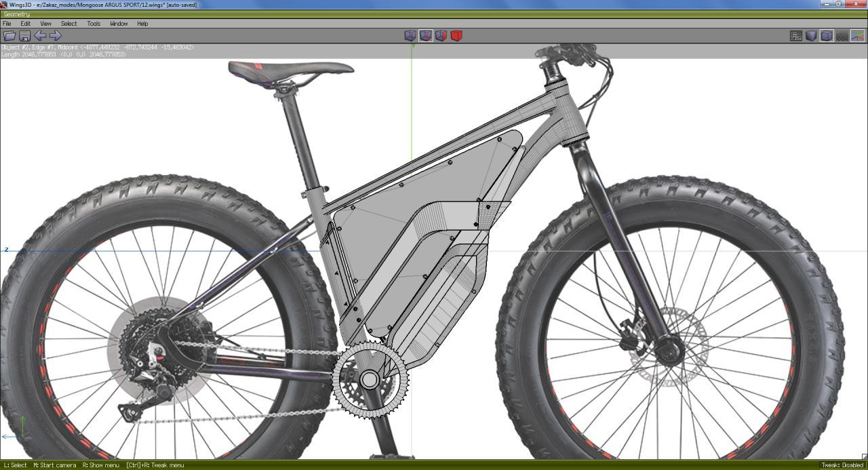Open the preferences panel icon

click(796, 36)
